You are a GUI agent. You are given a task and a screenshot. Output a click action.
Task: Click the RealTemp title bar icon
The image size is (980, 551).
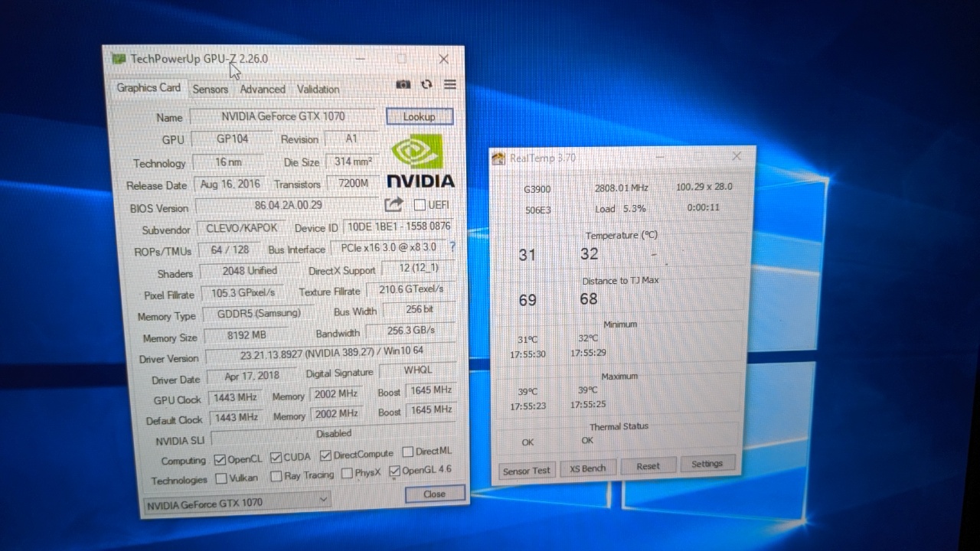coord(498,158)
